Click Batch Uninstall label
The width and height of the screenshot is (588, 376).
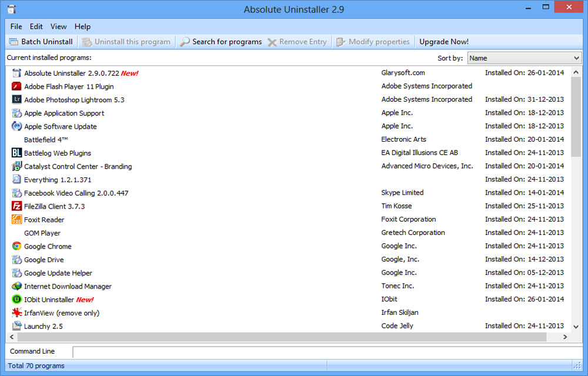click(47, 42)
